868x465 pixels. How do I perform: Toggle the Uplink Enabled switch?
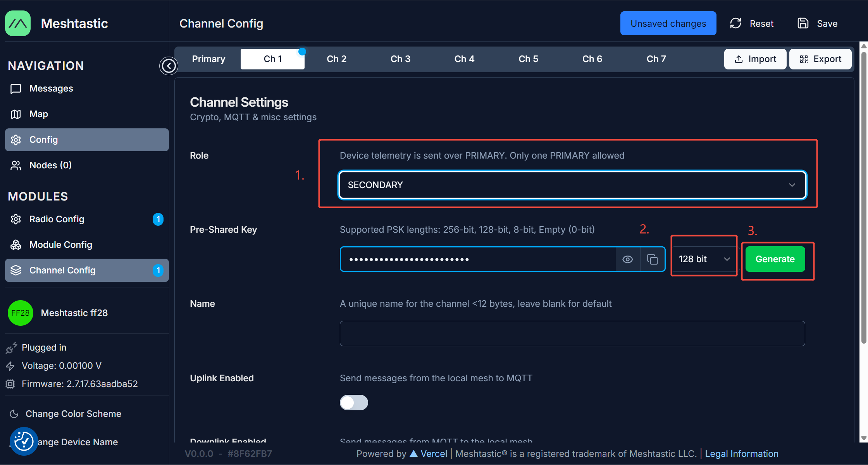[x=354, y=403]
